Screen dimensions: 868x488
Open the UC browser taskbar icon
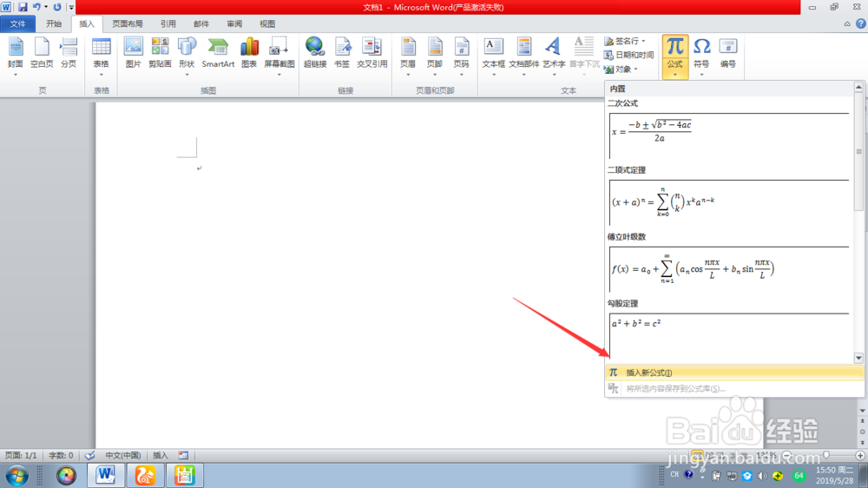point(145,475)
